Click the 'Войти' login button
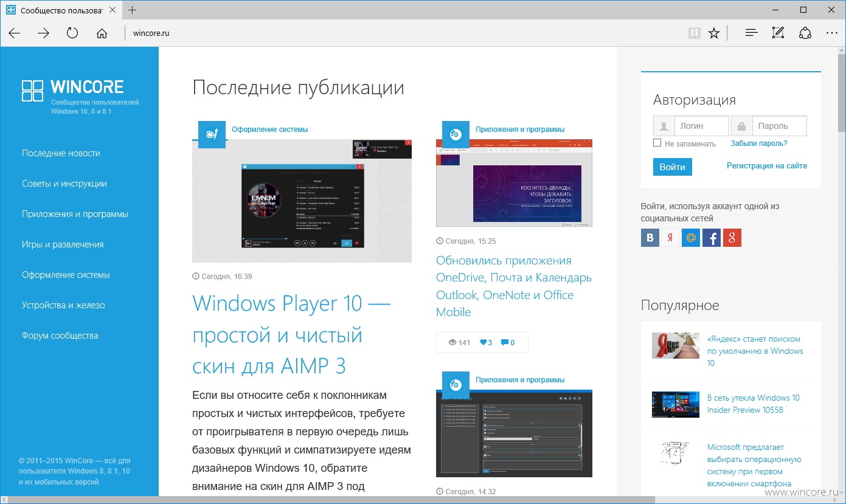 pos(672,167)
